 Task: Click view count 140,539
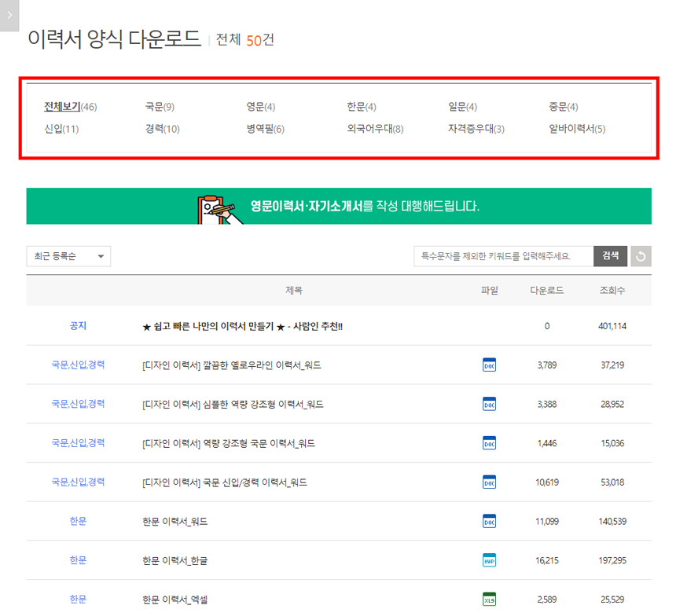tap(612, 521)
